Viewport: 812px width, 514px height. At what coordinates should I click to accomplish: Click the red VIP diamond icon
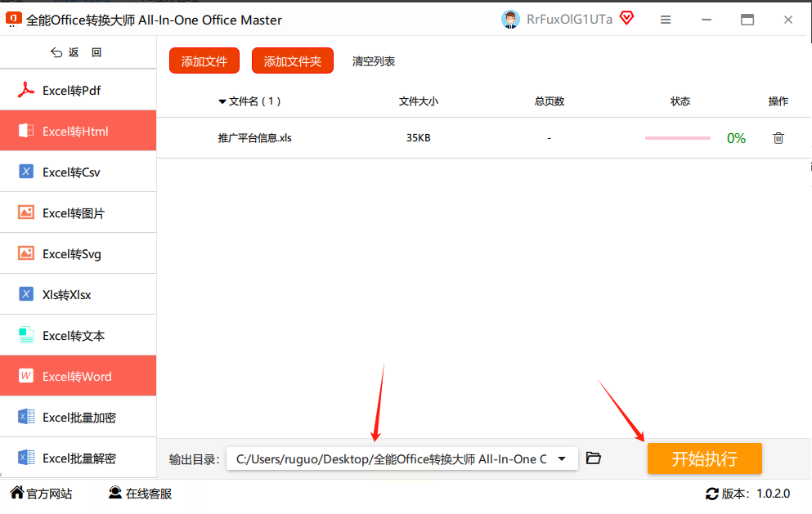[x=626, y=19]
